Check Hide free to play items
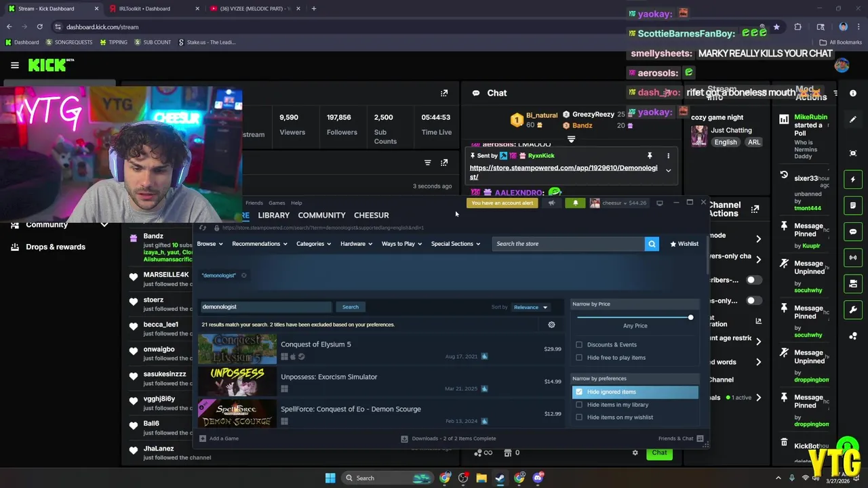868x488 pixels. [579, 358]
